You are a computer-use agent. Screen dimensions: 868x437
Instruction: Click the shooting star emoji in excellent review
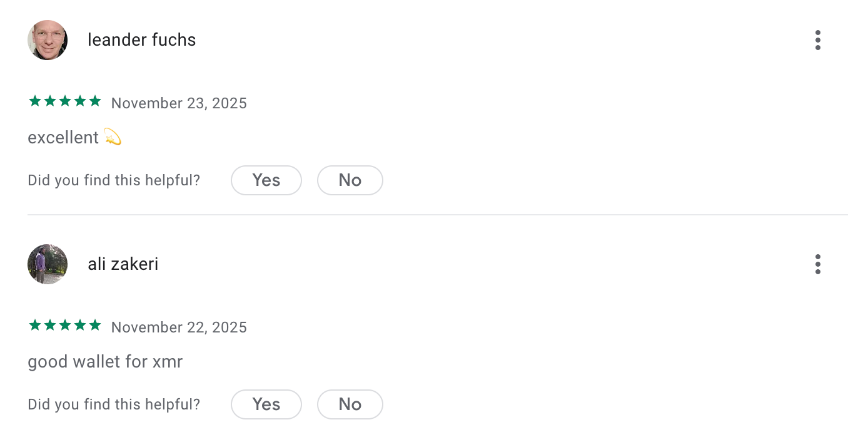click(113, 136)
